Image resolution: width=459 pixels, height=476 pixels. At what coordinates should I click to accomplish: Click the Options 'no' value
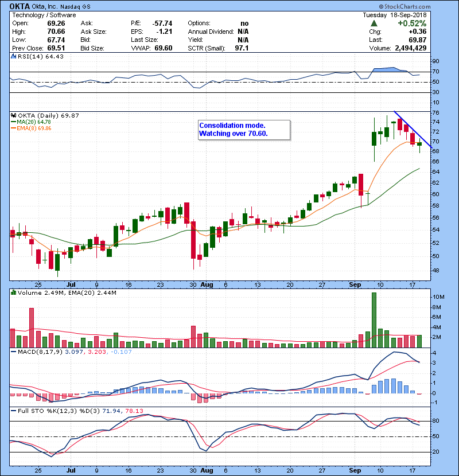244,24
